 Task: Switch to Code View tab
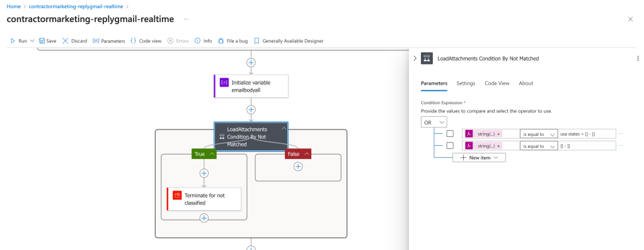(497, 83)
